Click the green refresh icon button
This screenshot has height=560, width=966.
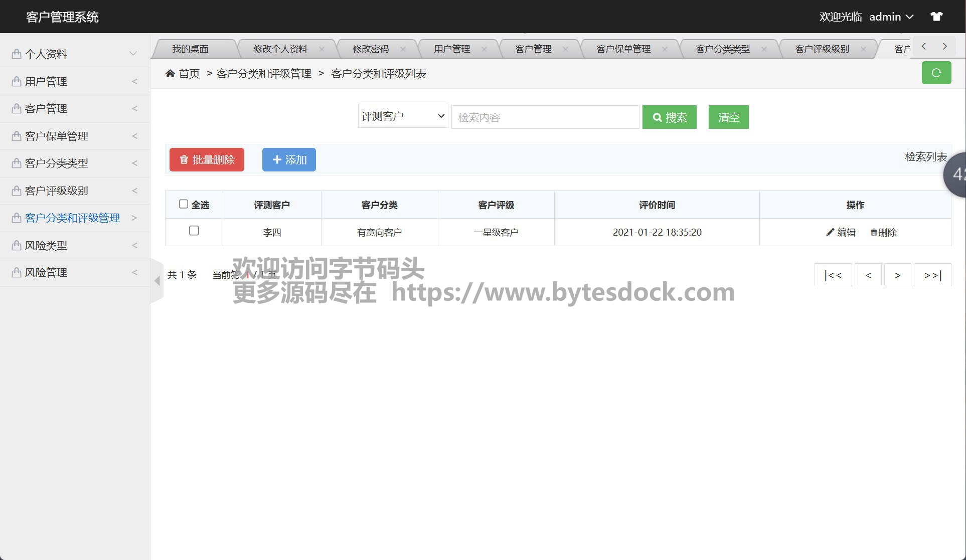tap(936, 73)
